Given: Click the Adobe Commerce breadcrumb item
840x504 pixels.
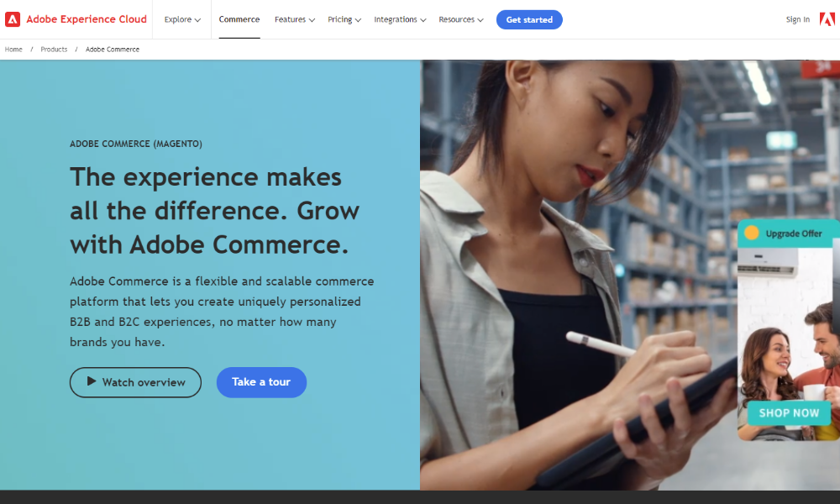Looking at the screenshot, I should click(113, 50).
